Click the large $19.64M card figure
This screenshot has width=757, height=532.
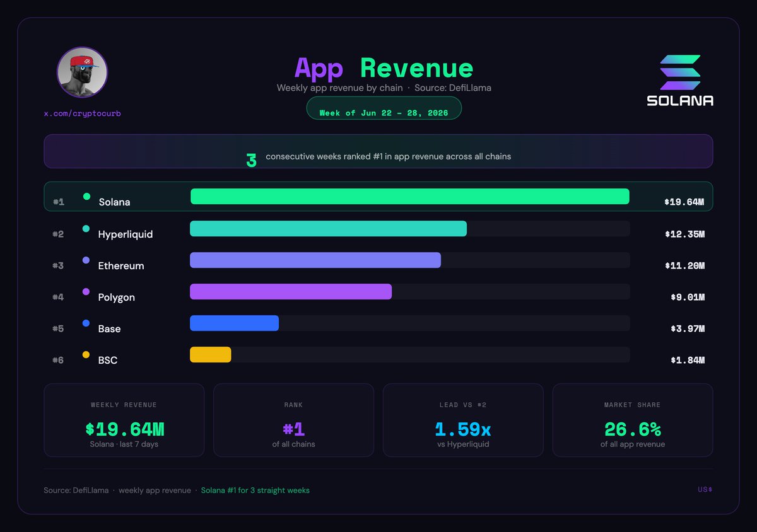[x=124, y=429]
